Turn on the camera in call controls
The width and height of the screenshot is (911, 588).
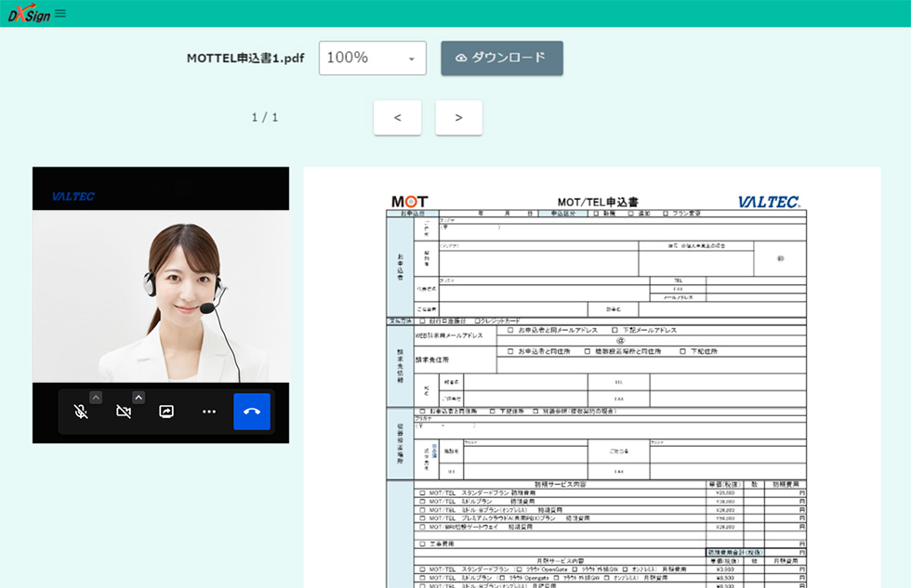coord(124,412)
